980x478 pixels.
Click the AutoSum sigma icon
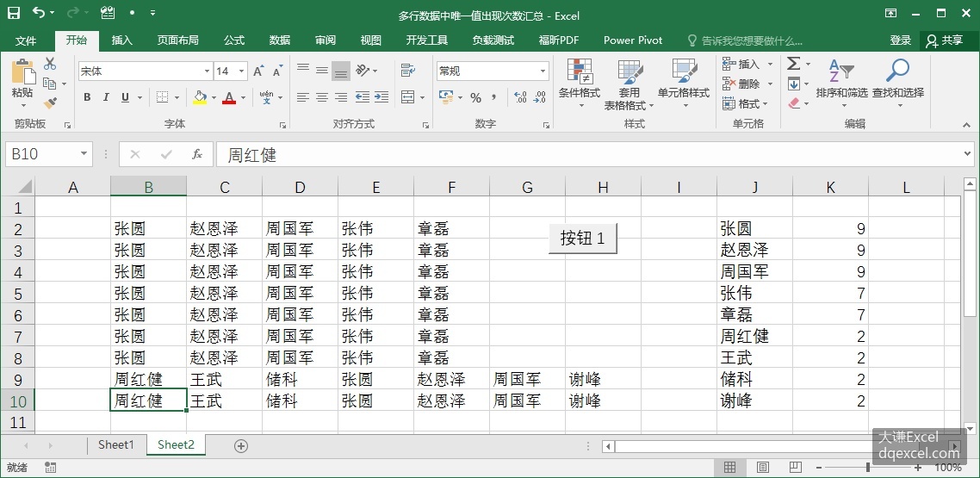(793, 64)
